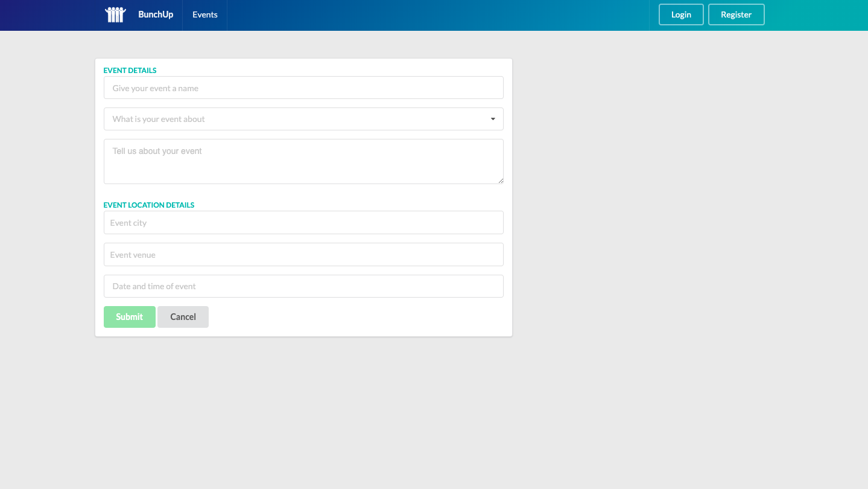
Task: Click the 'EVENT DETAILS' heading text
Action: (x=130, y=70)
